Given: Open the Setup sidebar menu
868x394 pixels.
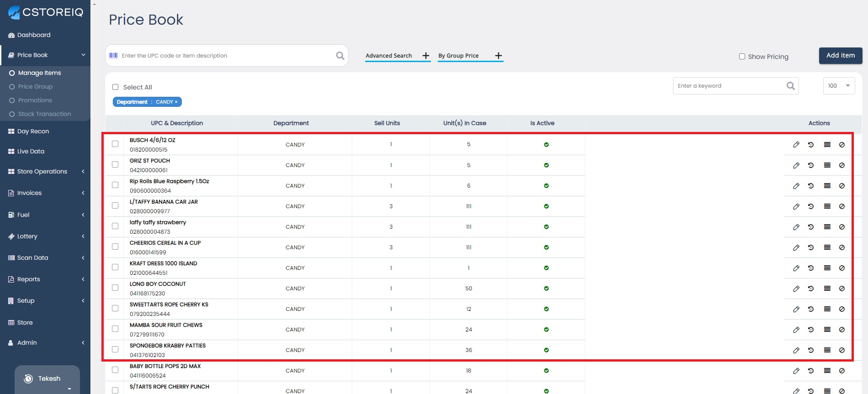Looking at the screenshot, I should pyautogui.click(x=45, y=300).
